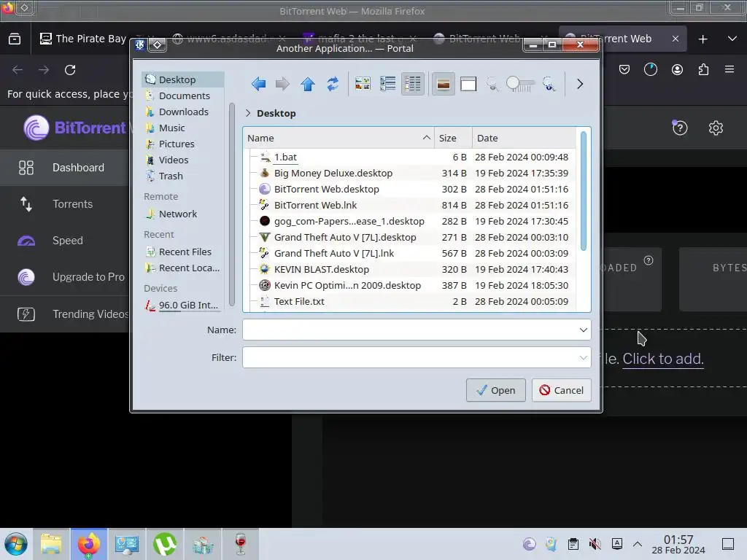Switch to icons view mode

[363, 85]
